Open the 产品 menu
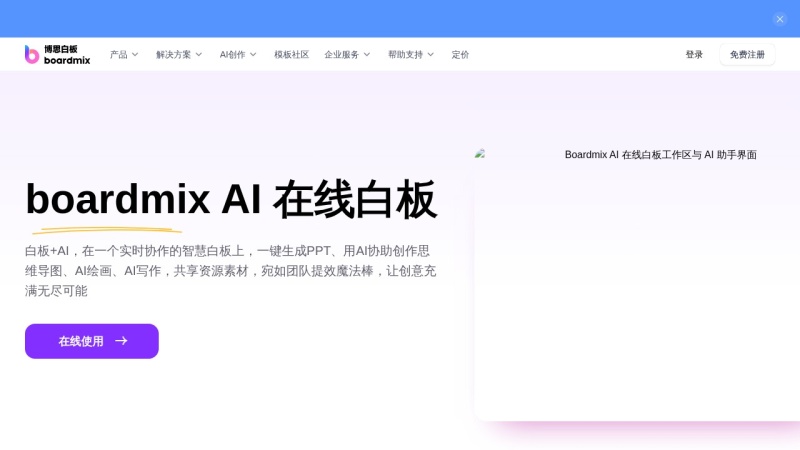 (x=124, y=55)
